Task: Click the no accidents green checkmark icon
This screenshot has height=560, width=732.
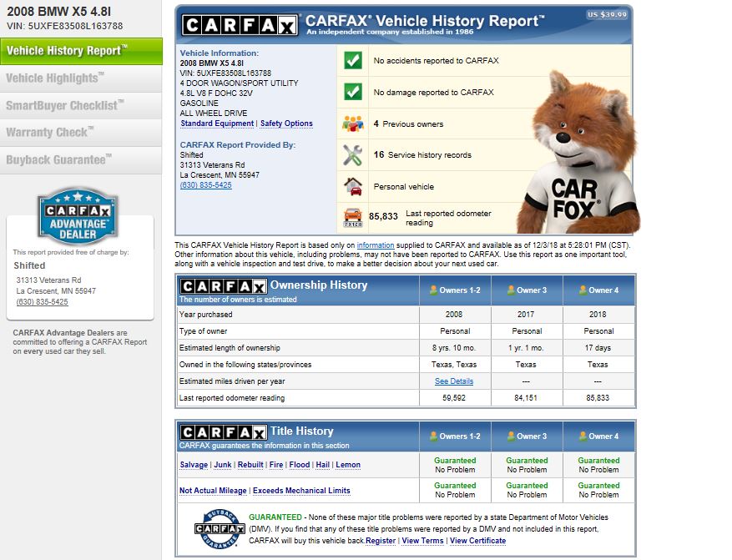Action: [x=353, y=60]
